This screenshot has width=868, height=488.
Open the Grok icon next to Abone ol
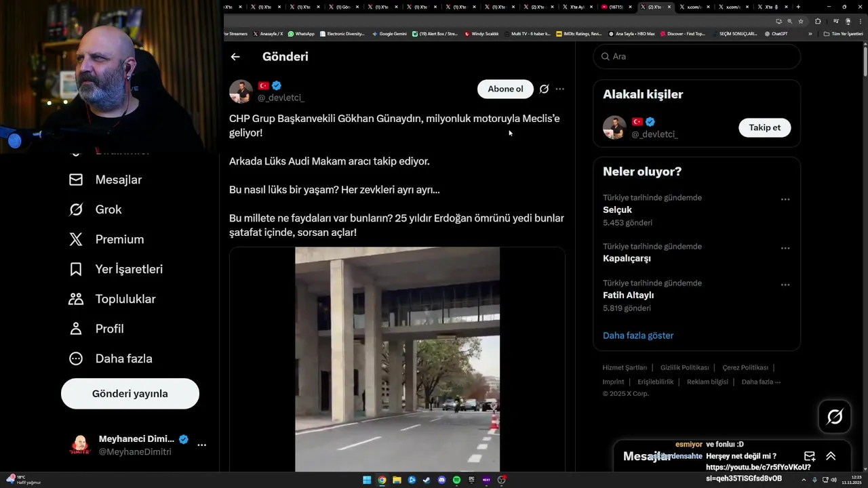coord(544,89)
